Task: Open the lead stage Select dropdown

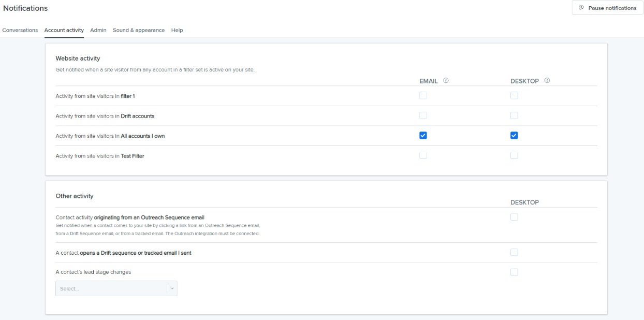Action: point(116,288)
